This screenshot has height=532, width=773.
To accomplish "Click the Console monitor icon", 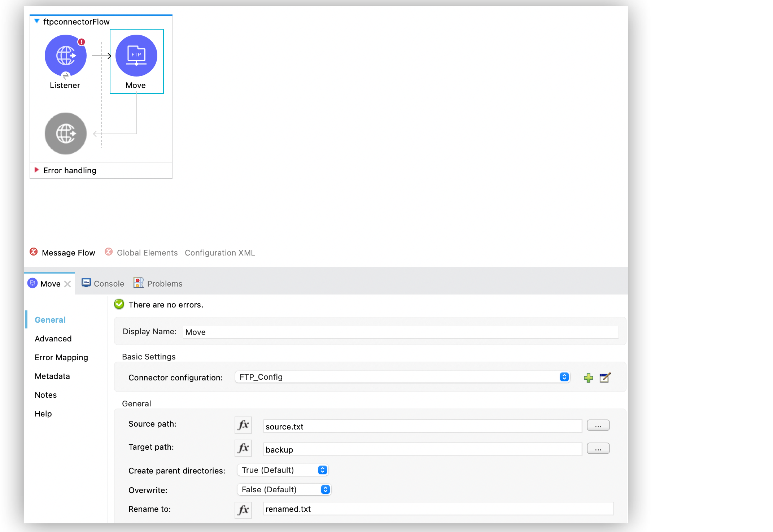I will [x=86, y=283].
